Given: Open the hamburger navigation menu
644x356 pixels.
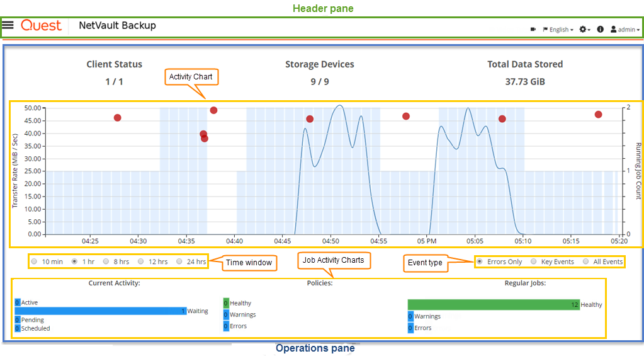Looking at the screenshot, I should (8, 25).
